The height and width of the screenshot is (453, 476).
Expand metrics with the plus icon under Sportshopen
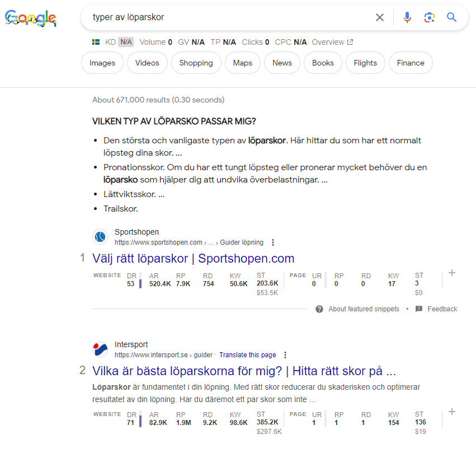click(x=452, y=273)
